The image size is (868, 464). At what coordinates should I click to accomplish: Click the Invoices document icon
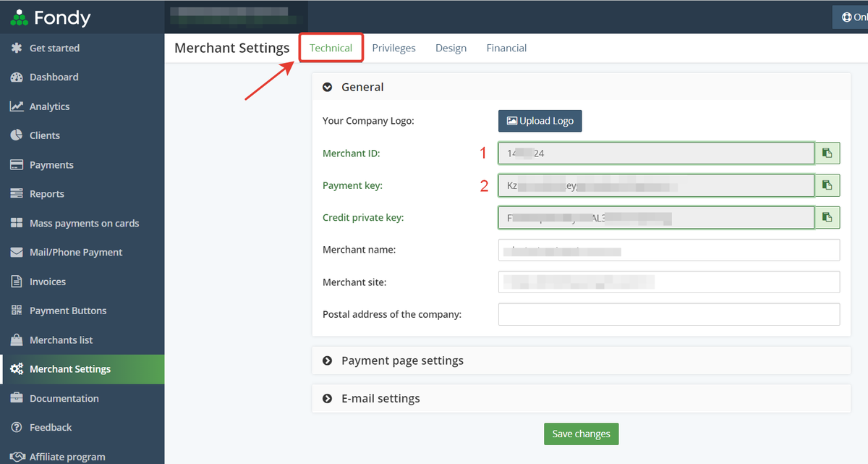point(16,282)
